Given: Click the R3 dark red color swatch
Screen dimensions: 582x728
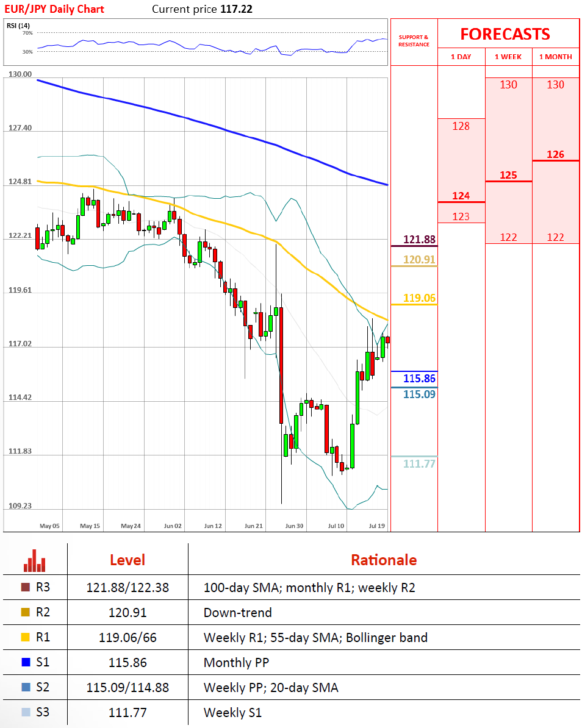Looking at the screenshot, I should tap(26, 587).
